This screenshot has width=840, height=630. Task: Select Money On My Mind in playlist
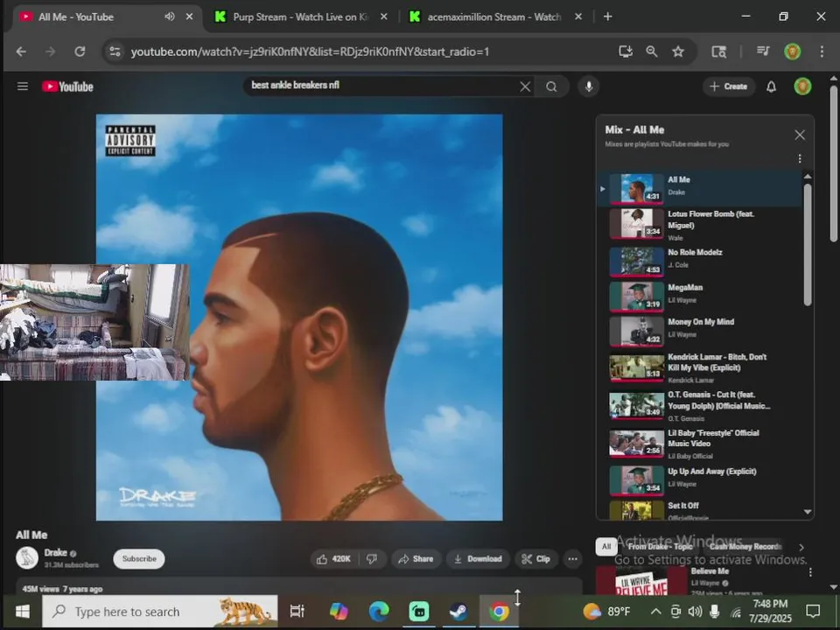click(699, 331)
